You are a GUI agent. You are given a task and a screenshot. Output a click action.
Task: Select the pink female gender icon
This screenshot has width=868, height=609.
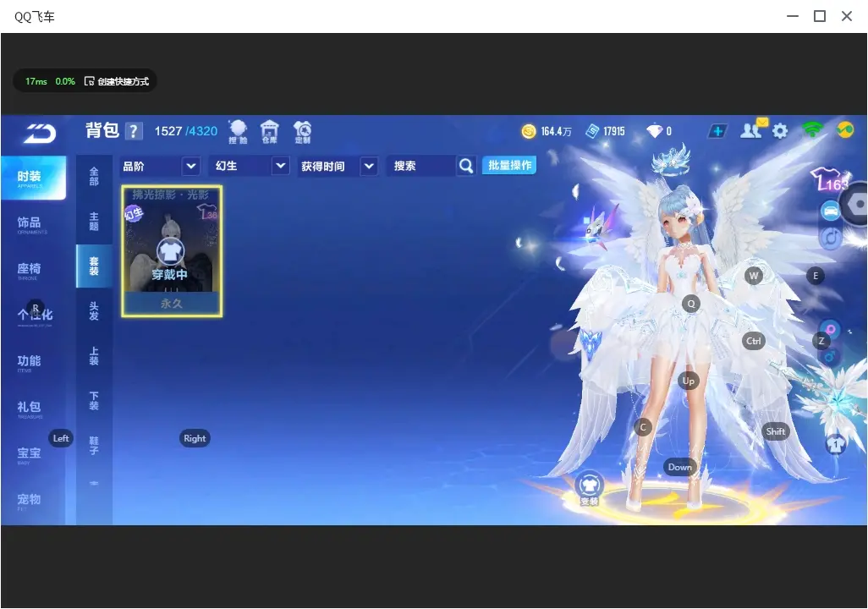(831, 329)
